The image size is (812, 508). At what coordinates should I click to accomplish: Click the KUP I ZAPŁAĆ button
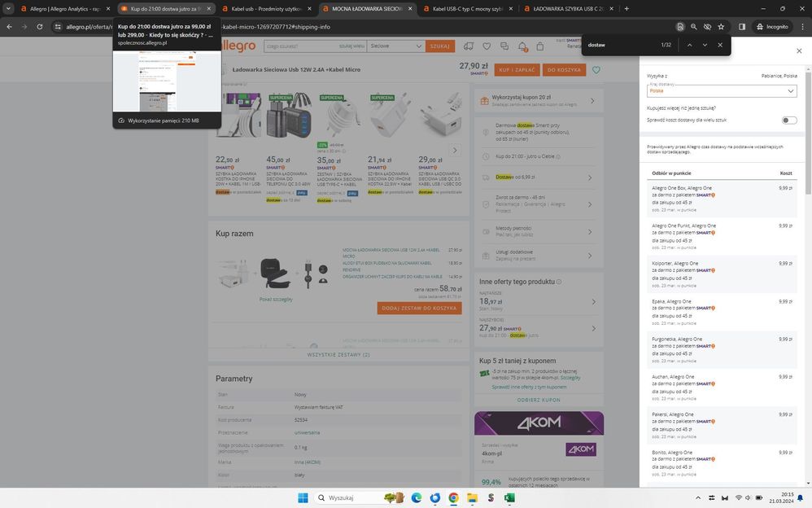tap(517, 70)
